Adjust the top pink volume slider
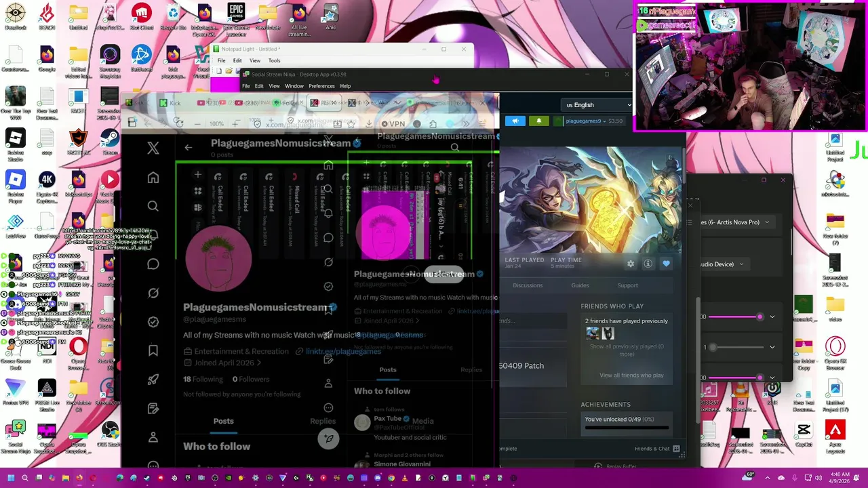This screenshot has height=488, width=868. tap(736, 317)
